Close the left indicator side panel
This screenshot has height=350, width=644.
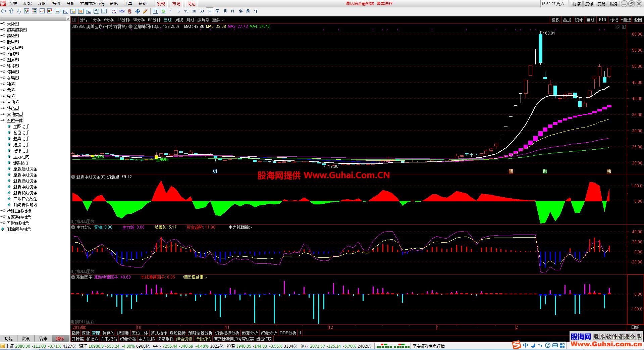[x=68, y=18]
